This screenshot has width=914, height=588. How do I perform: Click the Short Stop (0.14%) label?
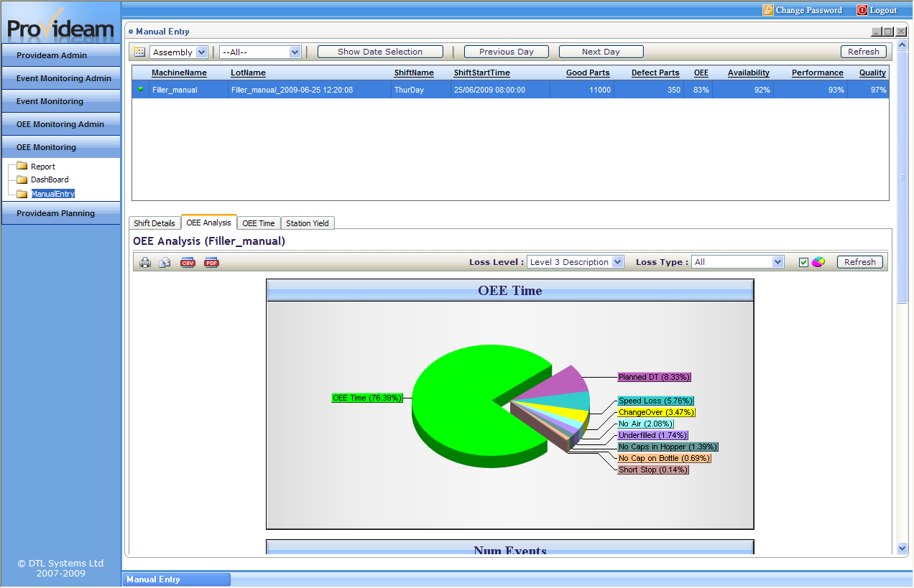pyautogui.click(x=653, y=470)
